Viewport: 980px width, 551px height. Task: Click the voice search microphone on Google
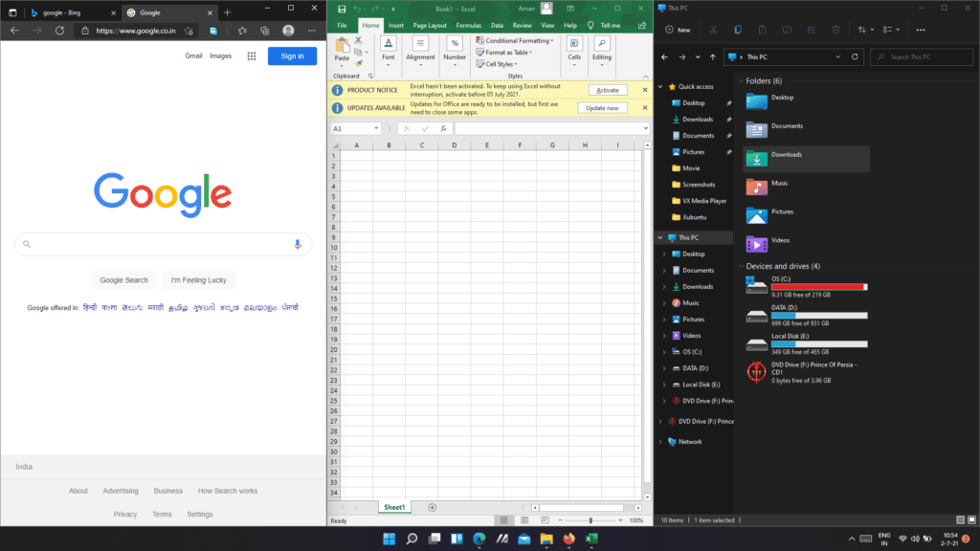point(298,244)
